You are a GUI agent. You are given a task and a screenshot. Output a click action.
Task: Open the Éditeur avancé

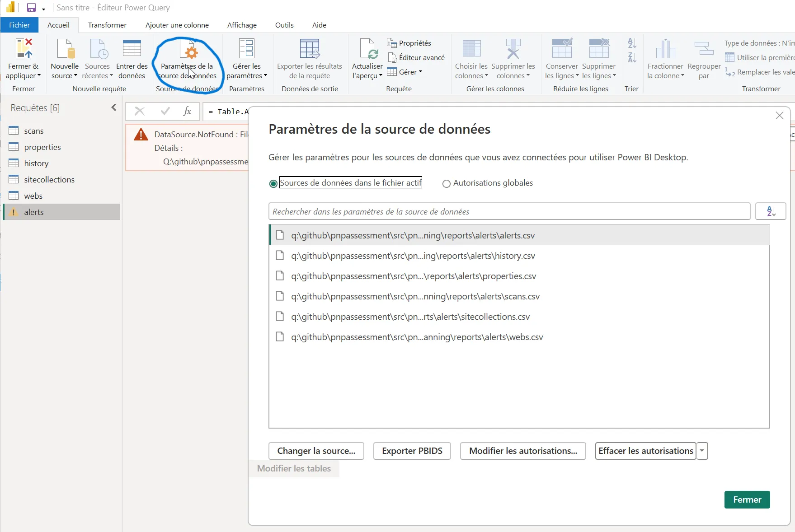[416, 57]
